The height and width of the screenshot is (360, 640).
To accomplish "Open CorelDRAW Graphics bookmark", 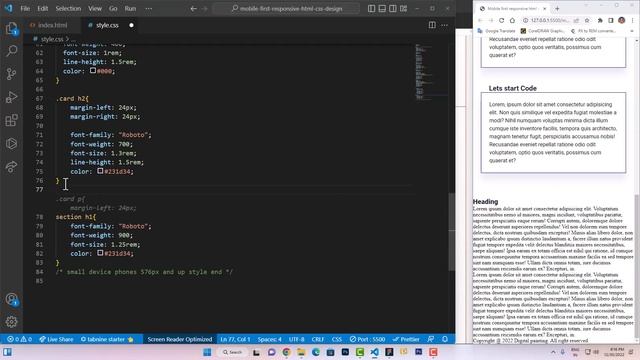I will pyautogui.click(x=542, y=31).
